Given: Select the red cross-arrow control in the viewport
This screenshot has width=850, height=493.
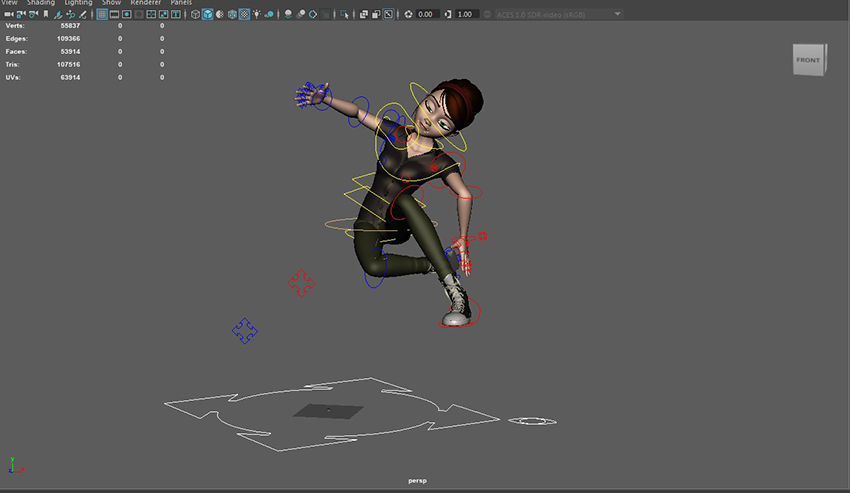Looking at the screenshot, I should [x=301, y=283].
